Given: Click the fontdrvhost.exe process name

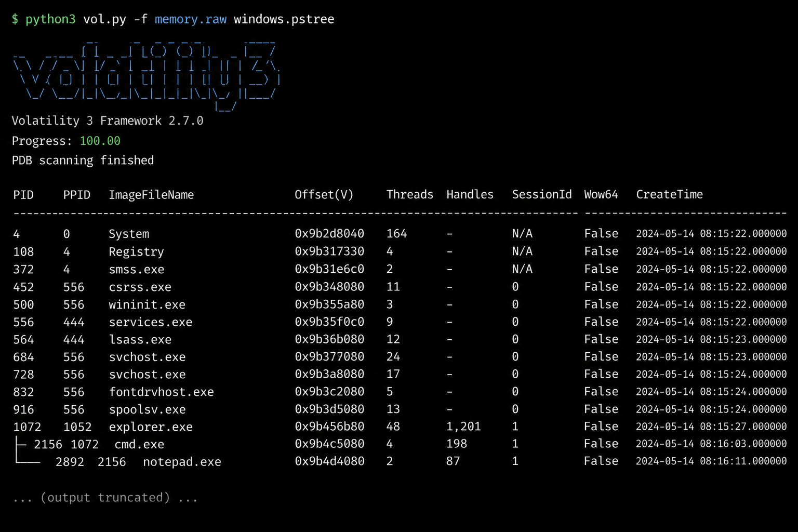Looking at the screenshot, I should [x=161, y=392].
